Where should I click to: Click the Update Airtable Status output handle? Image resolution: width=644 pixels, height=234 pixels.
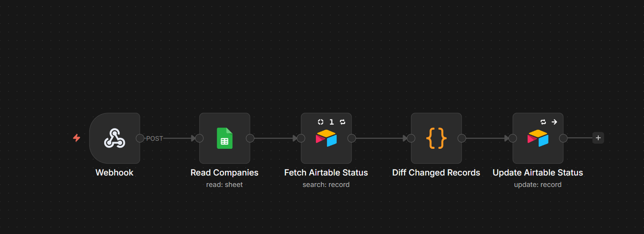[x=564, y=138]
